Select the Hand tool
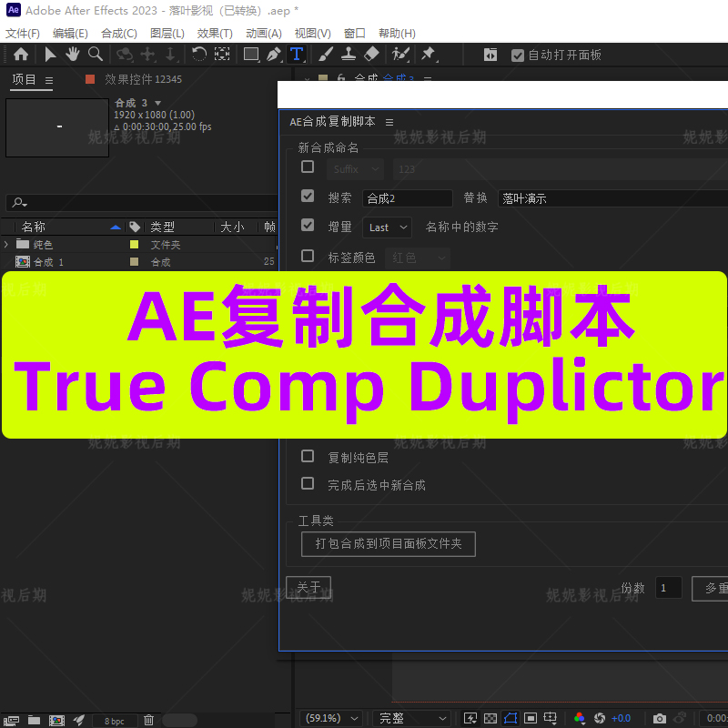The width and height of the screenshot is (728, 728). 72,55
